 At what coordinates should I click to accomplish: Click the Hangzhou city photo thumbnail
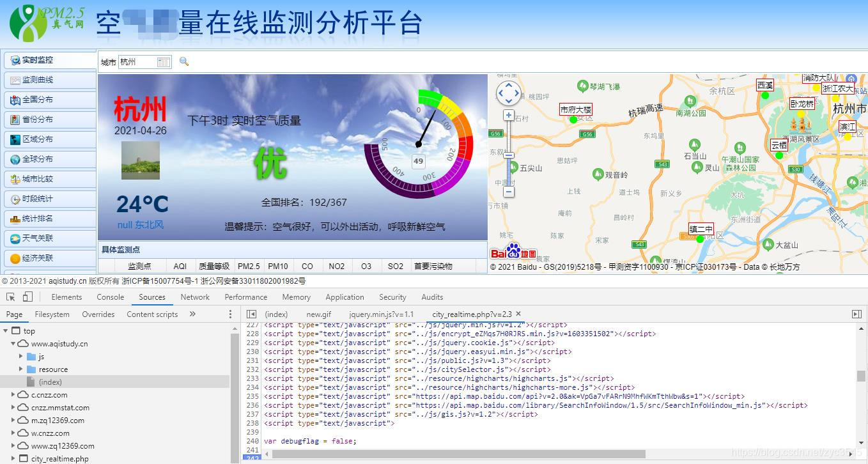pyautogui.click(x=141, y=160)
